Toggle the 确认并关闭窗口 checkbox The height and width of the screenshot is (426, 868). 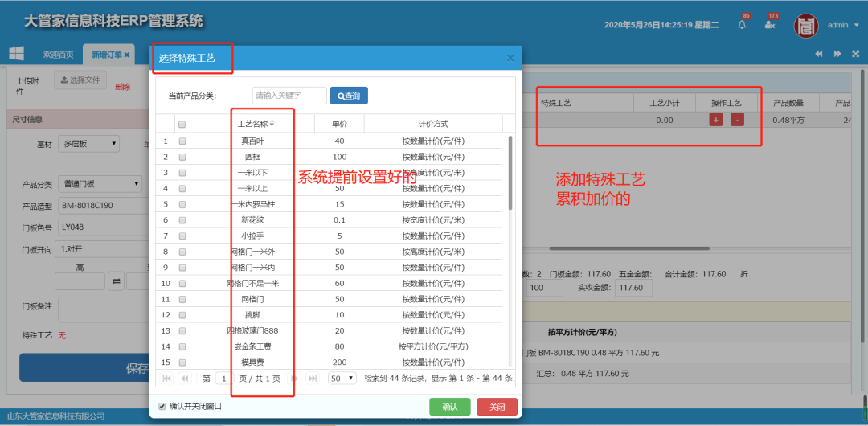tap(162, 406)
